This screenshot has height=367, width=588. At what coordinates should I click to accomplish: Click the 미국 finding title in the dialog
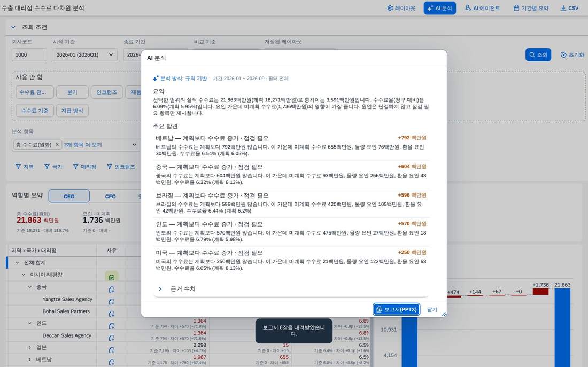click(209, 253)
